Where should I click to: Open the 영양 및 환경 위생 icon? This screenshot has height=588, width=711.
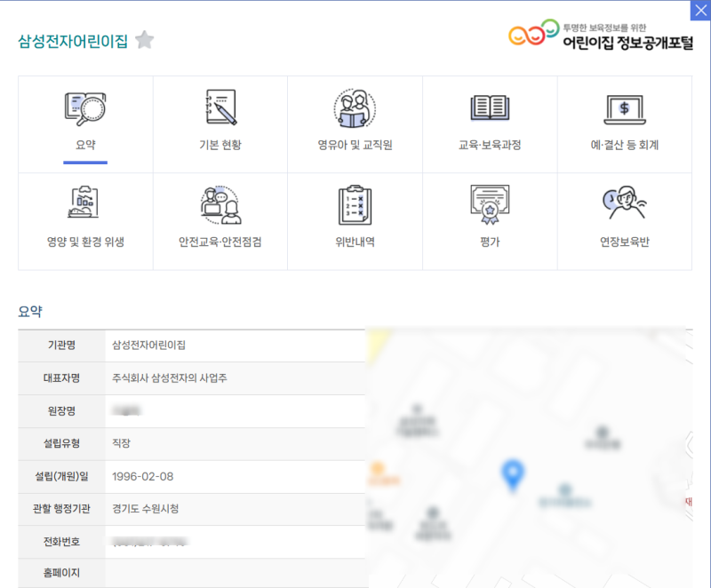84,202
